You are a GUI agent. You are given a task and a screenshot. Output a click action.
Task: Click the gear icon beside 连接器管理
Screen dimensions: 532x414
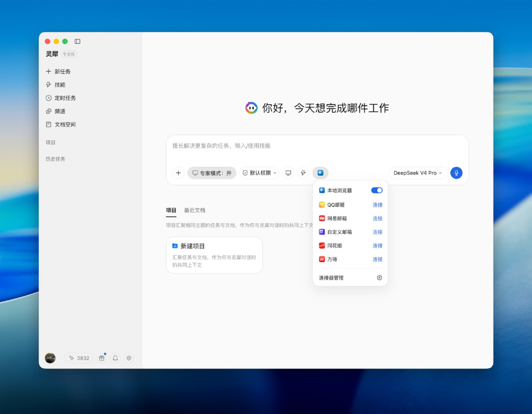pos(380,278)
